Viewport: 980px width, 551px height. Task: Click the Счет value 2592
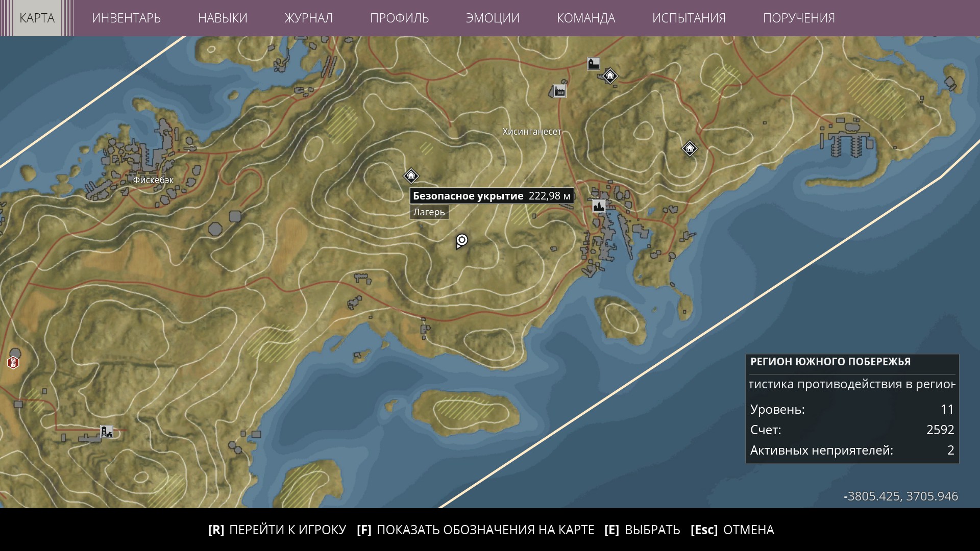point(940,430)
